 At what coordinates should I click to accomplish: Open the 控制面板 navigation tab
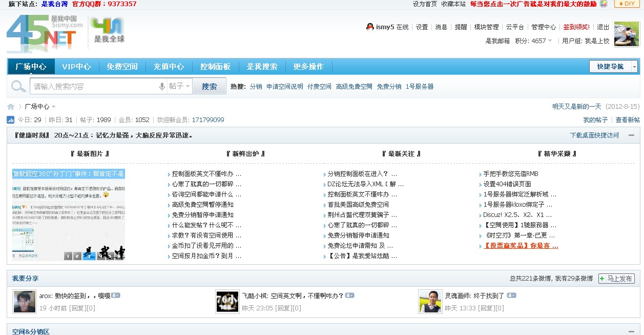[x=215, y=67]
